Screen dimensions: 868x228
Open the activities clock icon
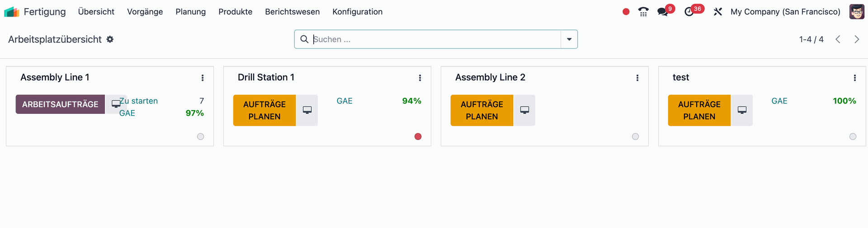coord(689,12)
